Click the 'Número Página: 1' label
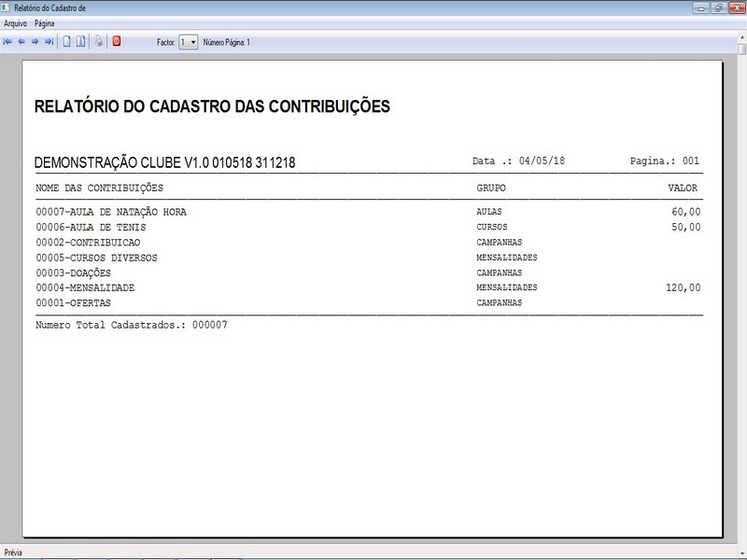This screenshot has height=560, width=747. click(x=227, y=42)
